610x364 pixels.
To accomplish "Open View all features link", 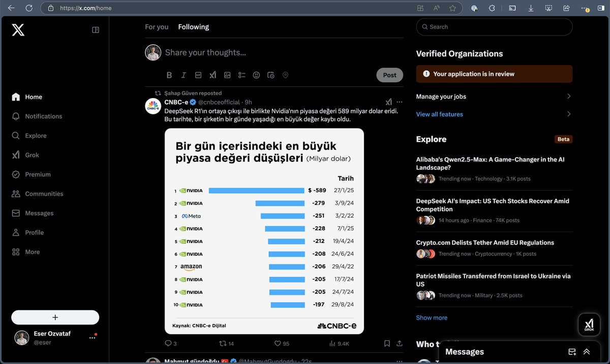I will point(440,114).
